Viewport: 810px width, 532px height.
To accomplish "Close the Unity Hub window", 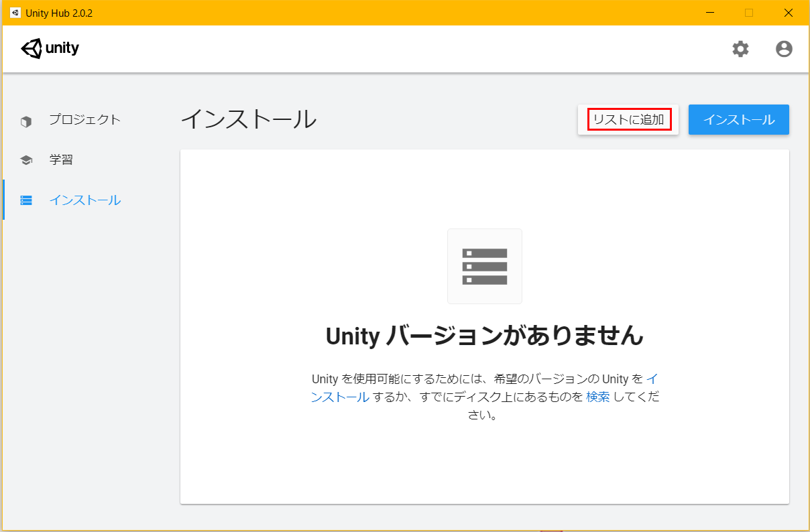I will [x=789, y=13].
